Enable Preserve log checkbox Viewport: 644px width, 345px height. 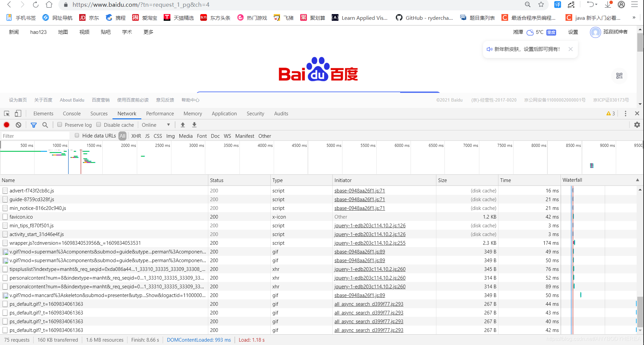pyautogui.click(x=60, y=124)
